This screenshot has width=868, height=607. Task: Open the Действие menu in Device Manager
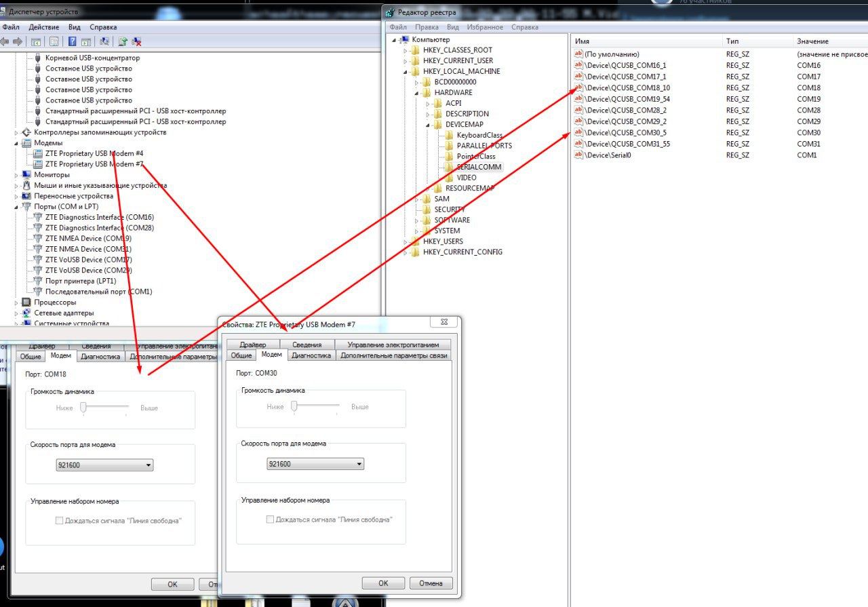pyautogui.click(x=44, y=27)
